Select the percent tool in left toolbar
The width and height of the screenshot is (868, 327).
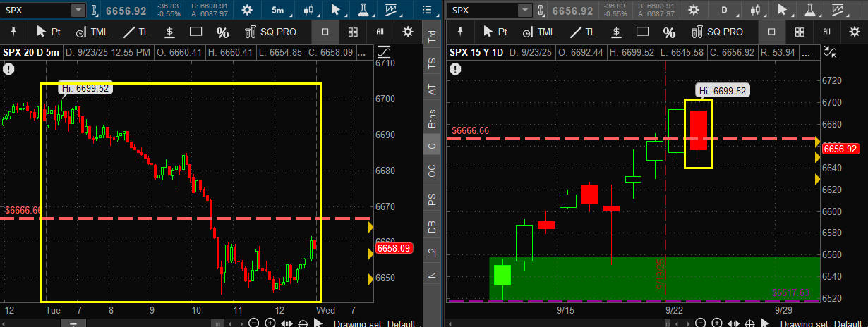pyautogui.click(x=222, y=32)
